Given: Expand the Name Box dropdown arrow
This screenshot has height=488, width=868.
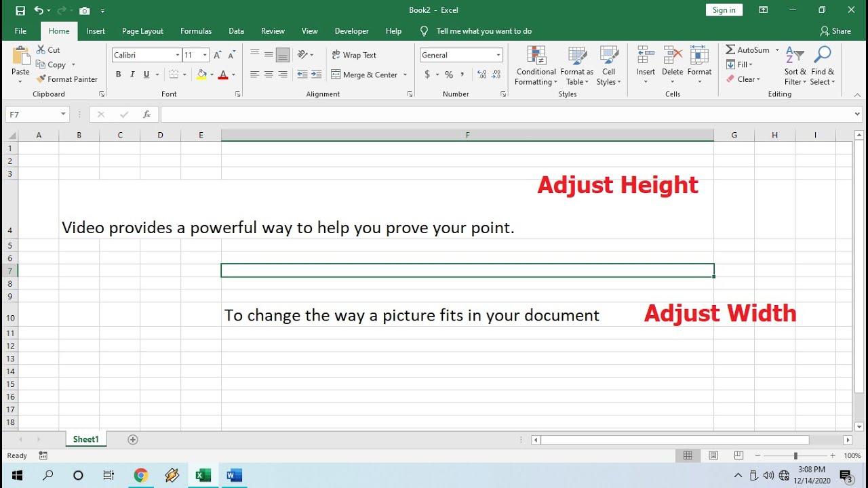Looking at the screenshot, I should tap(63, 115).
